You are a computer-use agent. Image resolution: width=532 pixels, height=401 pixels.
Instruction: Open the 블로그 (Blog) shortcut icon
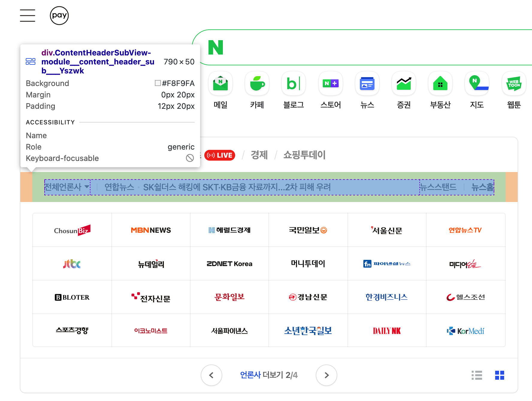click(294, 83)
